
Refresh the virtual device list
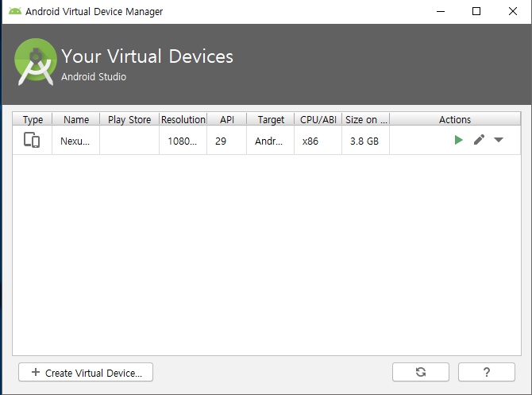(x=421, y=372)
